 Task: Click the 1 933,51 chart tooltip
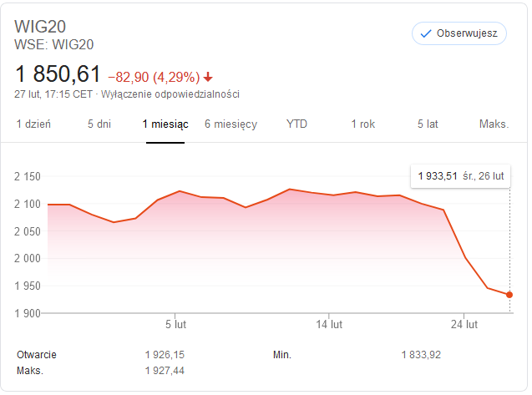(461, 176)
